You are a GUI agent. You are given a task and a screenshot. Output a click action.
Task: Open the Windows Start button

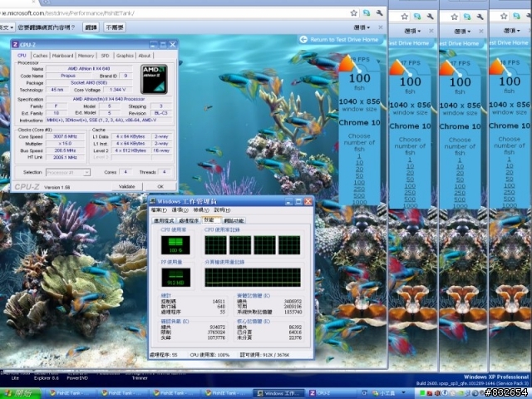tap(20, 393)
